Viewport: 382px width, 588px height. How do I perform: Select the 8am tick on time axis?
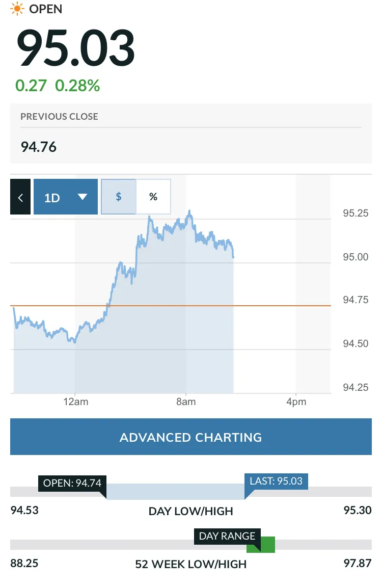pyautogui.click(x=186, y=402)
